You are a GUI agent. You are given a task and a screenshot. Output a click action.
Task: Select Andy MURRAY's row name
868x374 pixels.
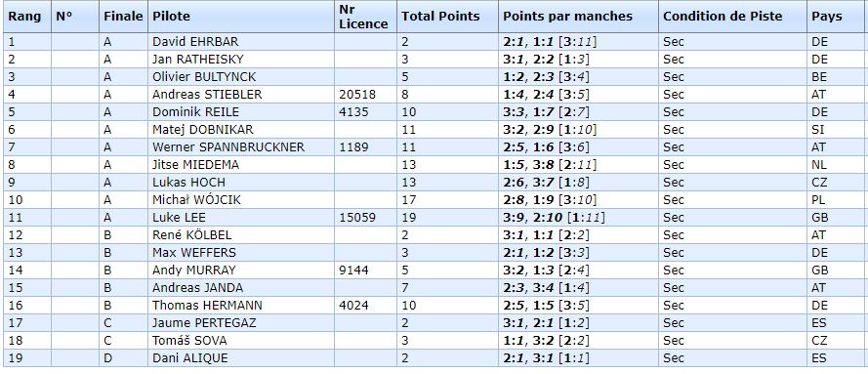(x=193, y=270)
